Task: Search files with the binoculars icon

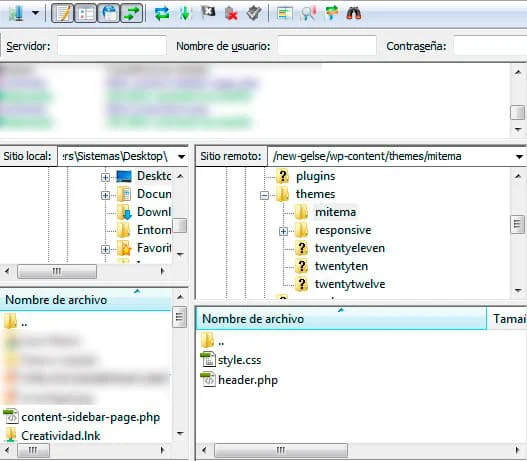Action: 354,13
